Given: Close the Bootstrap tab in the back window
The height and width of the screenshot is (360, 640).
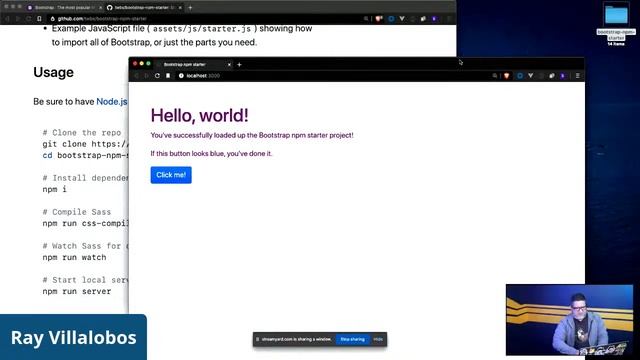Looking at the screenshot, I should coord(100,8).
